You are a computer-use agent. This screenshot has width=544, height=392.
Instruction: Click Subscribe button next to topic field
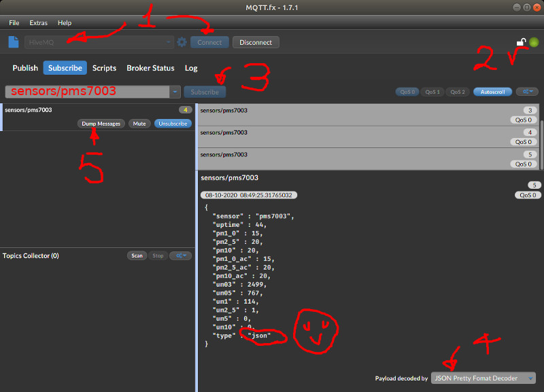point(205,92)
